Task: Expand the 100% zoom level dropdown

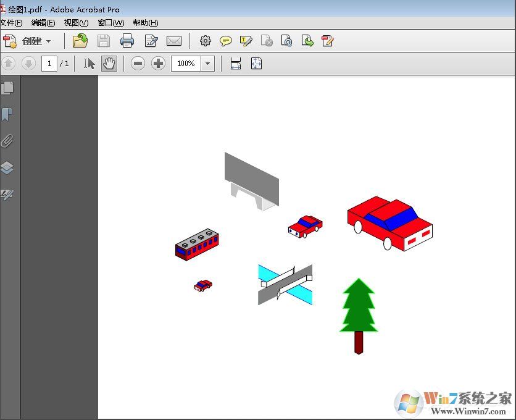Action: coord(208,64)
